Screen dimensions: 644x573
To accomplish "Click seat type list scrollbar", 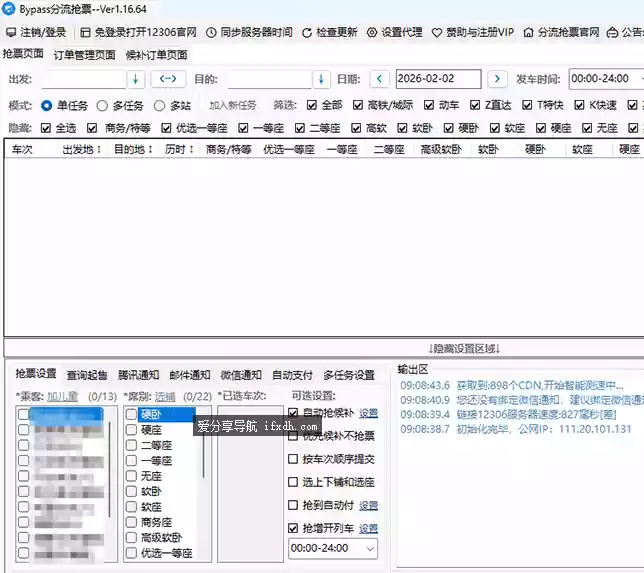I will tap(203, 452).
